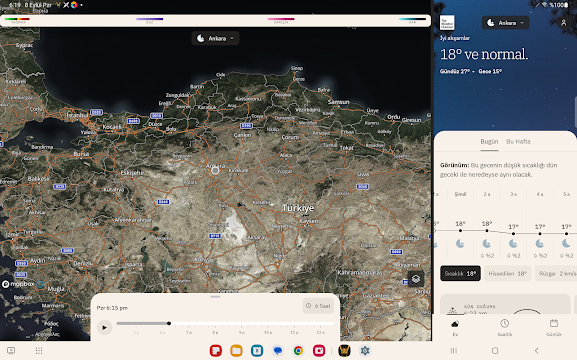Image resolution: width=577 pixels, height=360 pixels.
Task: Open Settings gear from the taskbar
Action: (x=365, y=351)
